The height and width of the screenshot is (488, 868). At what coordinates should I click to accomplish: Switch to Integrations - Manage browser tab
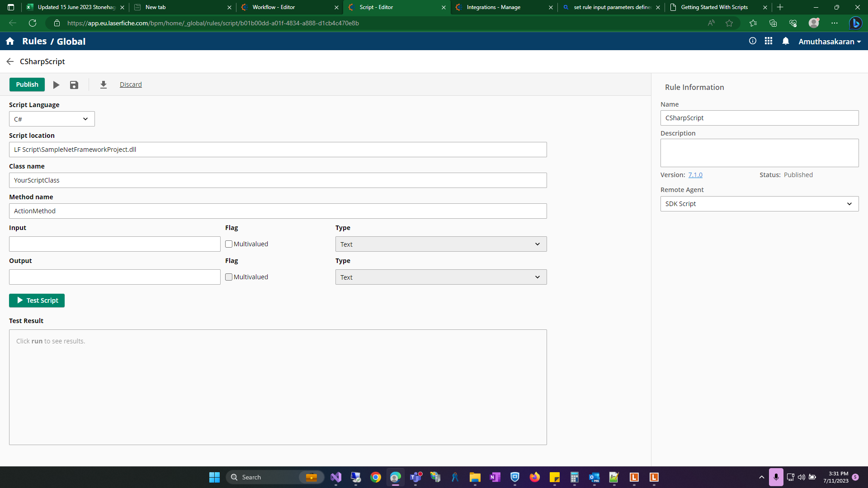point(493,7)
